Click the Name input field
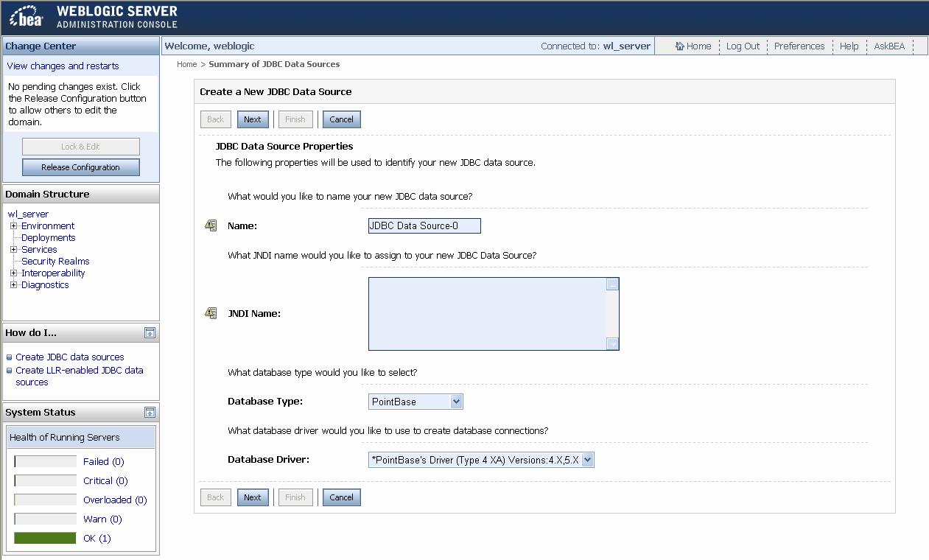This screenshot has height=560, width=929. [x=424, y=225]
